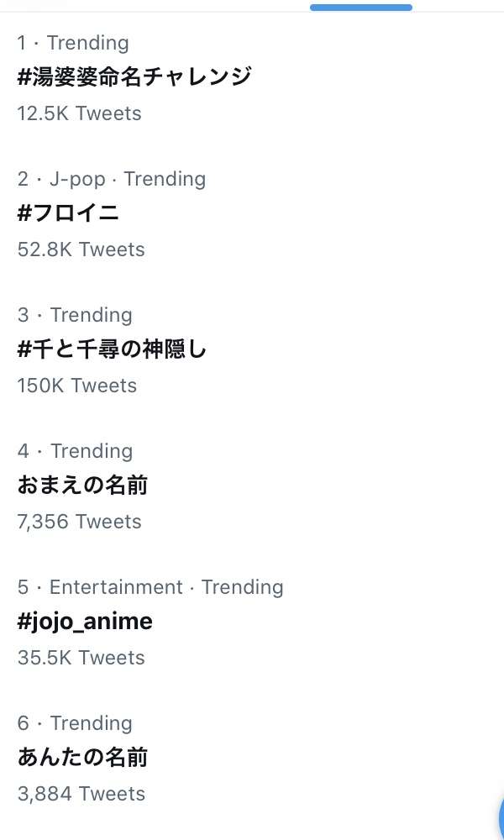Open the #千と千尋の神隠し trend
This screenshot has width=504, height=840.
tap(112, 349)
